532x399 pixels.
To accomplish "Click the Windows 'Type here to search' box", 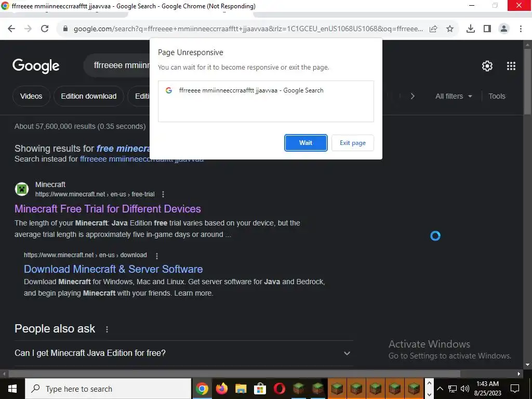I will (109, 389).
